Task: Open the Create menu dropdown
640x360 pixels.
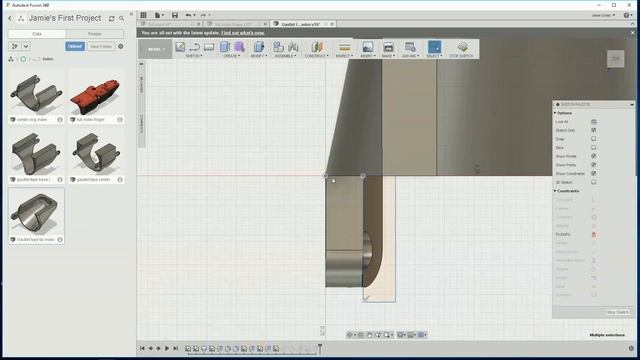Action: [231, 56]
